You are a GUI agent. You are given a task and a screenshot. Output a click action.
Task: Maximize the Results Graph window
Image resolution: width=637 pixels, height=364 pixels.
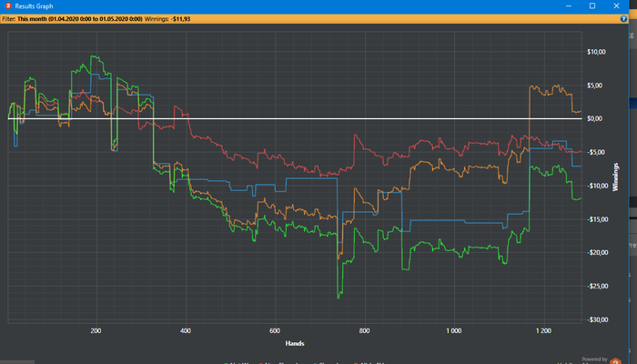[x=592, y=5]
